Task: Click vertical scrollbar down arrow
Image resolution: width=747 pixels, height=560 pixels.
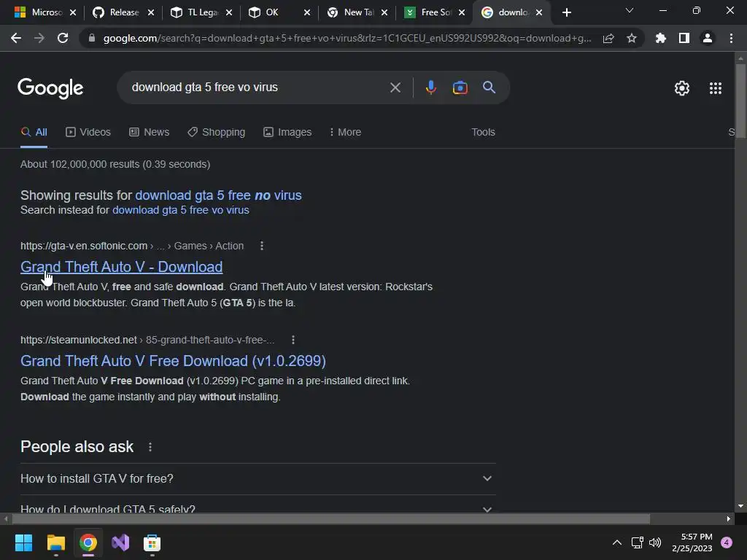Action: point(740,506)
